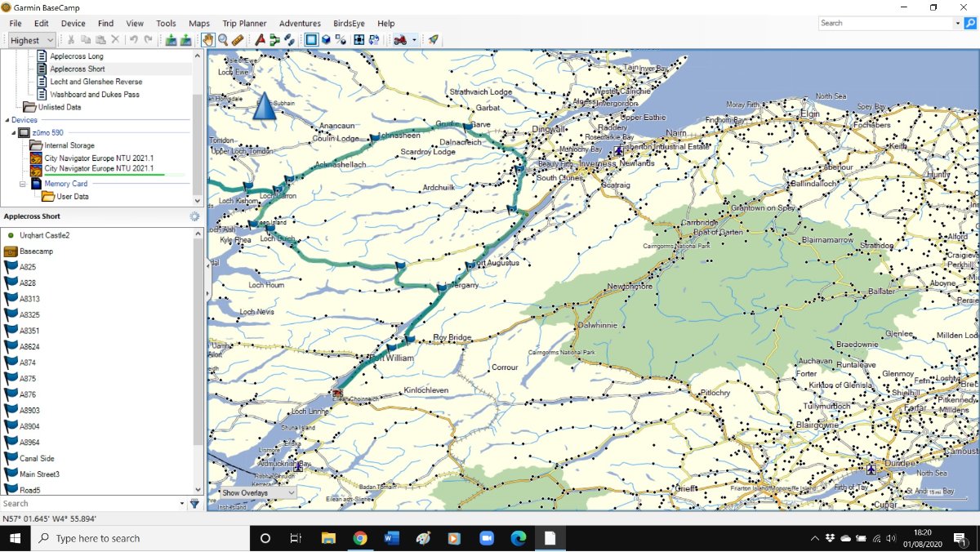
Task: Click the top-right Search input field
Action: click(x=884, y=24)
